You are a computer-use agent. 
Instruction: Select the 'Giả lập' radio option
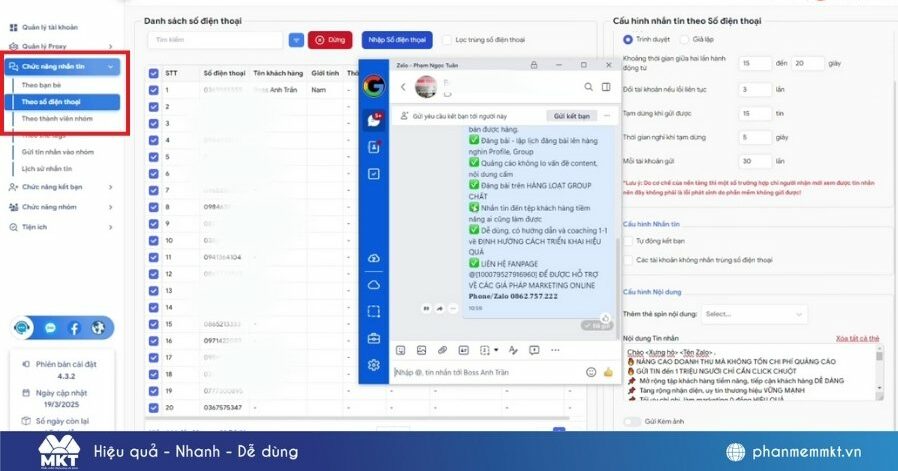[x=684, y=40]
